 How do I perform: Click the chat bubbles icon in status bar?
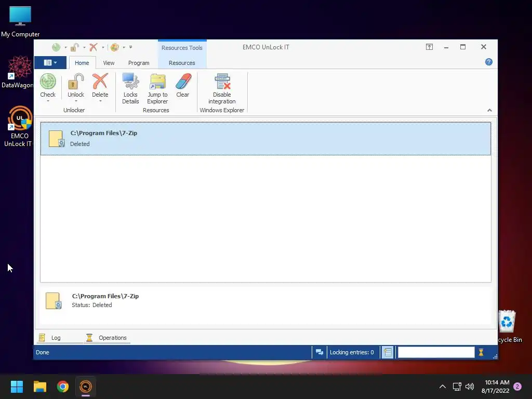[320, 352]
